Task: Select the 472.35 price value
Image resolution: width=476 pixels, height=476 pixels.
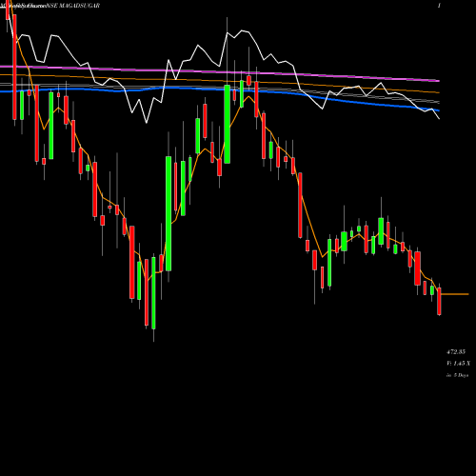Action: coord(456,352)
